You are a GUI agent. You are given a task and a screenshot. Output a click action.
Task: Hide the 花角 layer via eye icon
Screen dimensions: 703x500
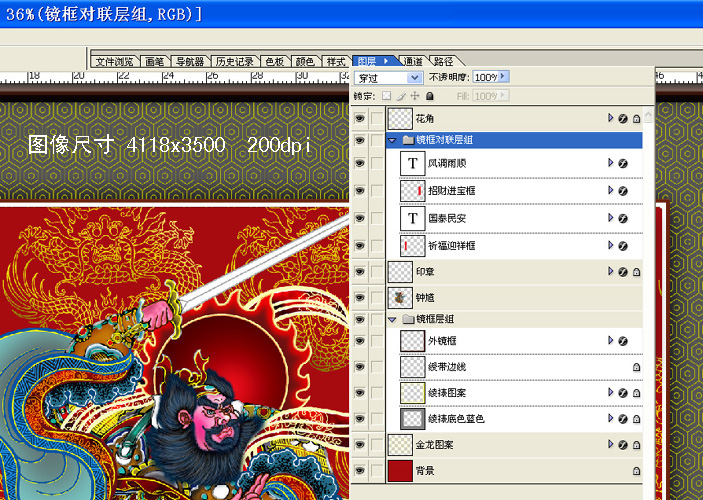[360, 118]
